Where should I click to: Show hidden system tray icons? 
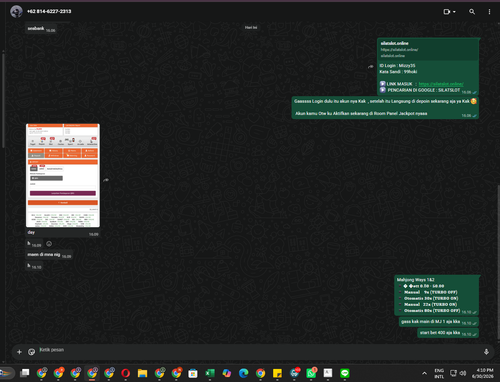coord(424,373)
